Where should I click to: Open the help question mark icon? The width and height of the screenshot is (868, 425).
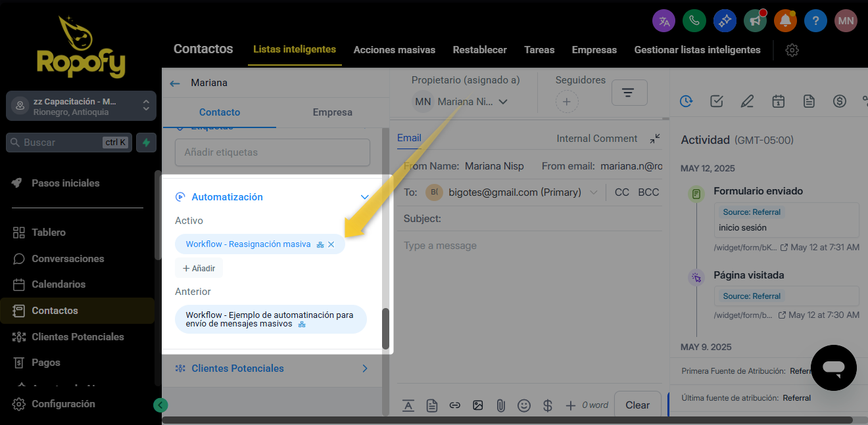(x=815, y=21)
